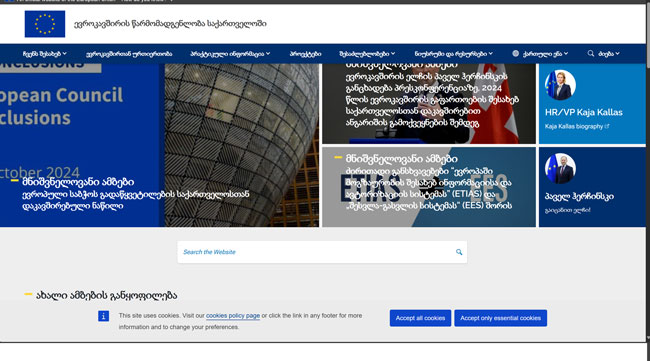The image size is (650, 361).
Task: Open the second navigation menu item
Action: (129, 54)
